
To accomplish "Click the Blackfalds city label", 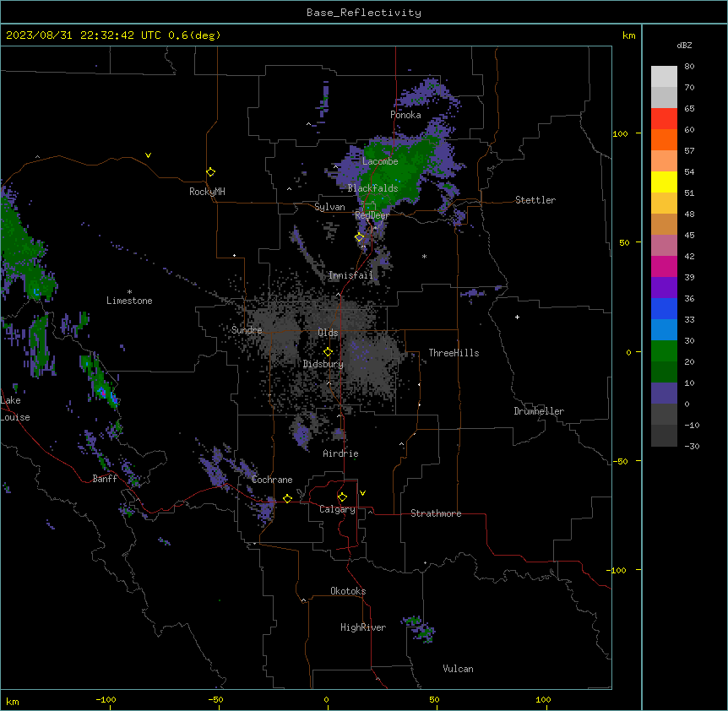I will click(372, 188).
